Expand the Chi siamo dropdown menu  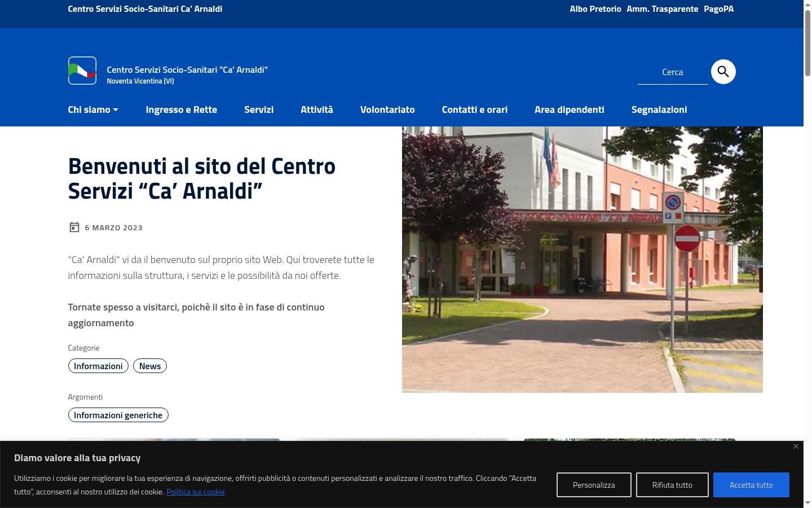[x=93, y=110]
